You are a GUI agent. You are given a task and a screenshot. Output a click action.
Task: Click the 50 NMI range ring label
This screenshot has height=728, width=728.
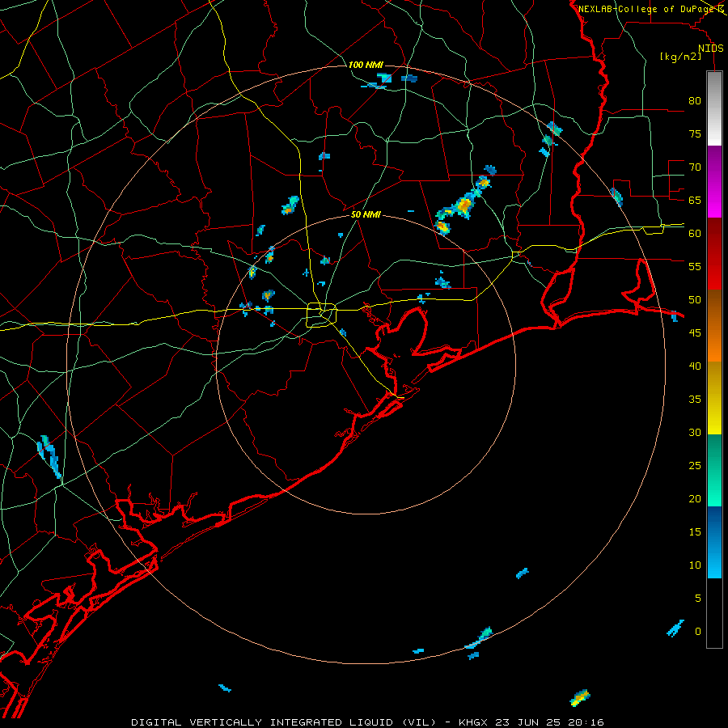(366, 214)
